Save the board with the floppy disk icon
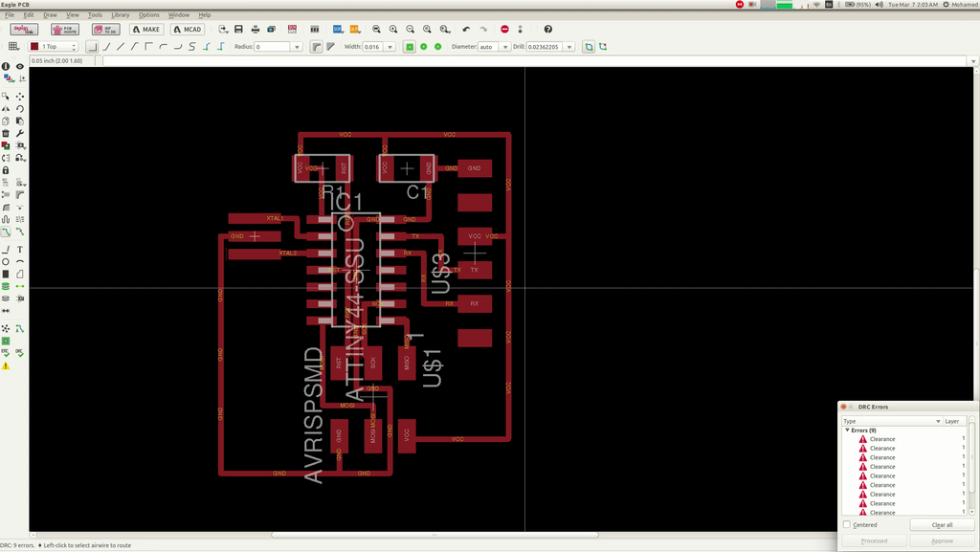 tap(238, 30)
